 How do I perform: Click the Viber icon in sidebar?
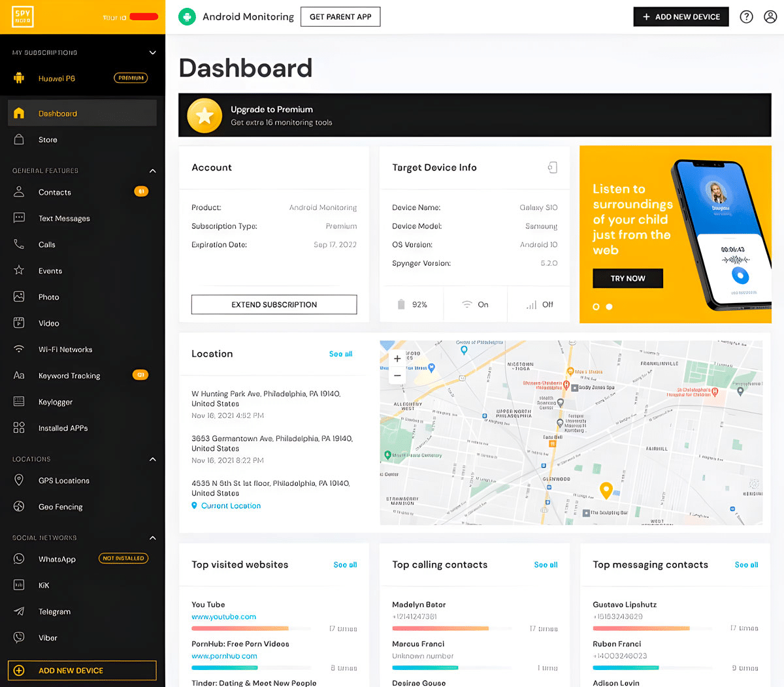[19, 637]
